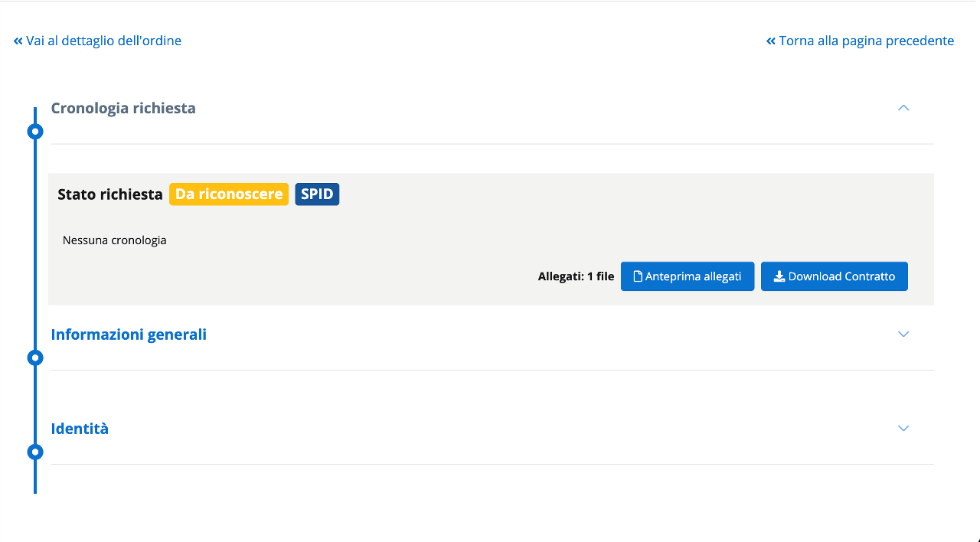Expand Informazioni generali using its chevron
The image size is (980, 542).
click(x=903, y=335)
